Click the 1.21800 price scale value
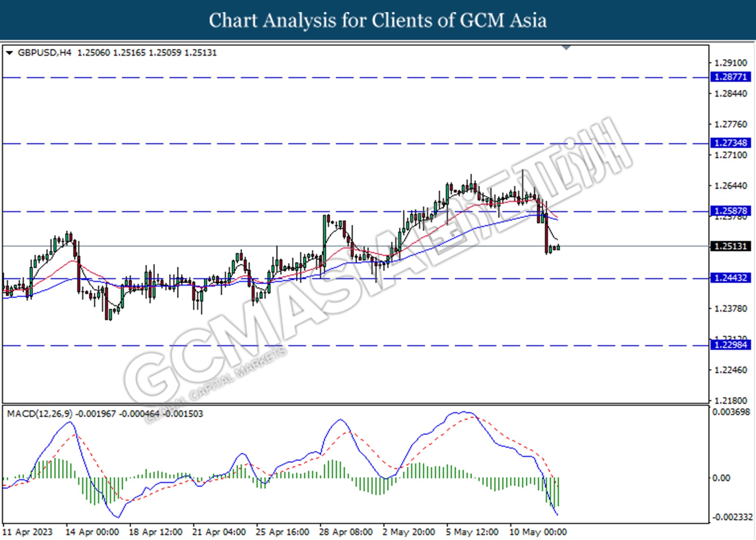The height and width of the screenshot is (540, 756). click(731, 400)
